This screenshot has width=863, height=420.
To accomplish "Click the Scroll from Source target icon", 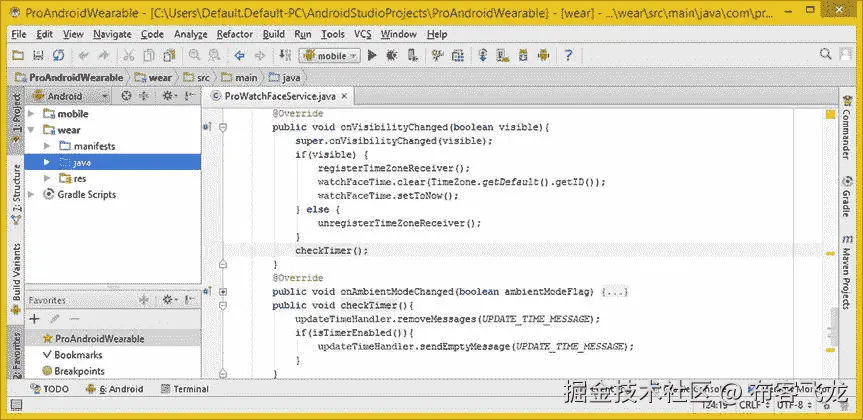I will (x=126, y=96).
